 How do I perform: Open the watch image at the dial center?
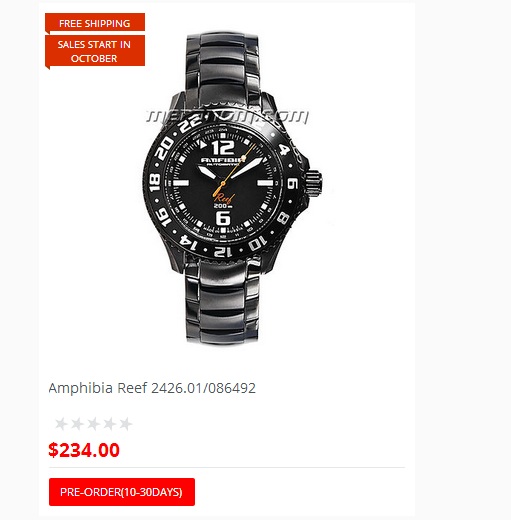tap(223, 183)
